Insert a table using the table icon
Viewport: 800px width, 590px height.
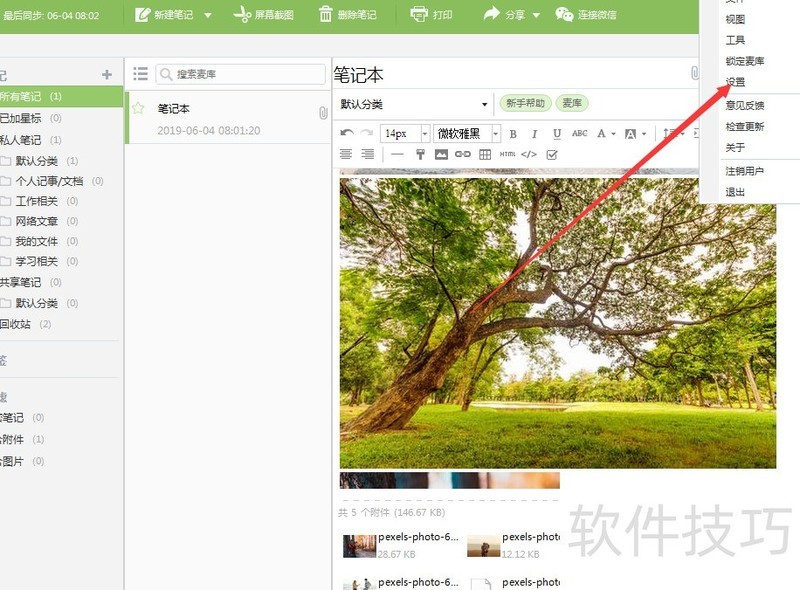click(485, 155)
